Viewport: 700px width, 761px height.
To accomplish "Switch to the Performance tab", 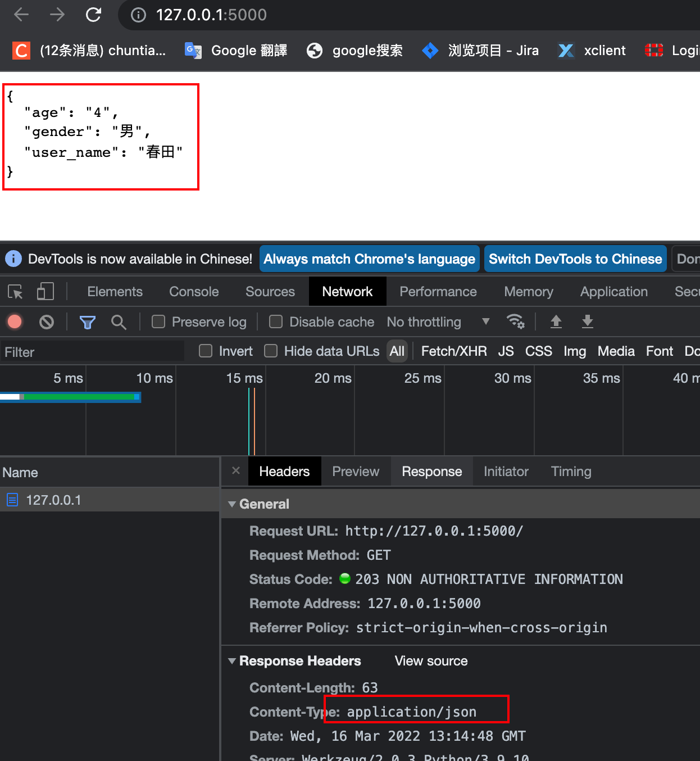I will click(x=438, y=292).
